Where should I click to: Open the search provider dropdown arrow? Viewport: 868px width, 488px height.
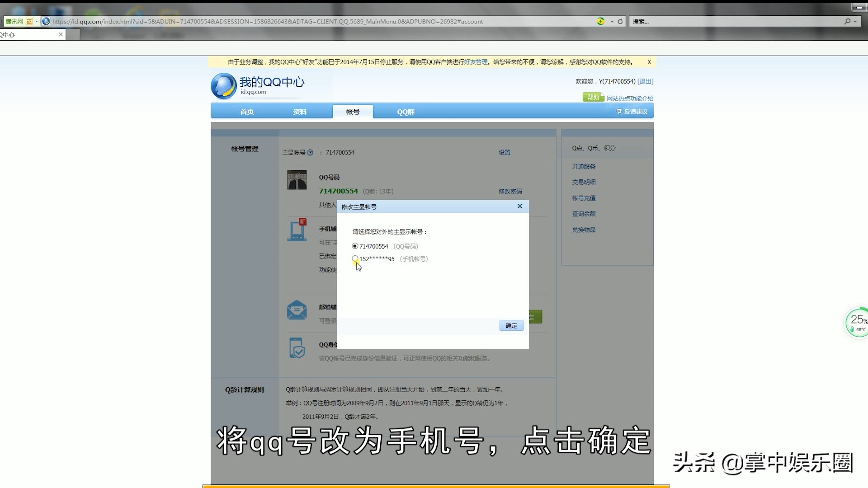pos(855,21)
